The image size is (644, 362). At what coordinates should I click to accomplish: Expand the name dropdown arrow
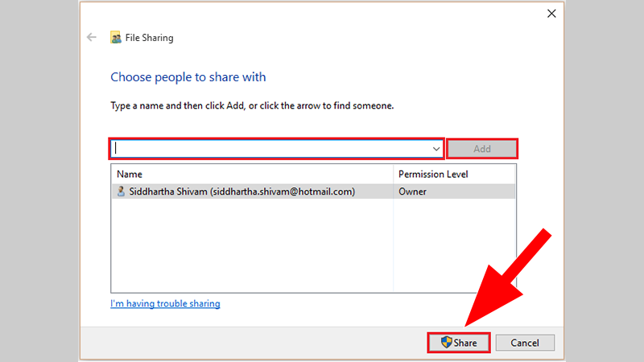pos(436,149)
